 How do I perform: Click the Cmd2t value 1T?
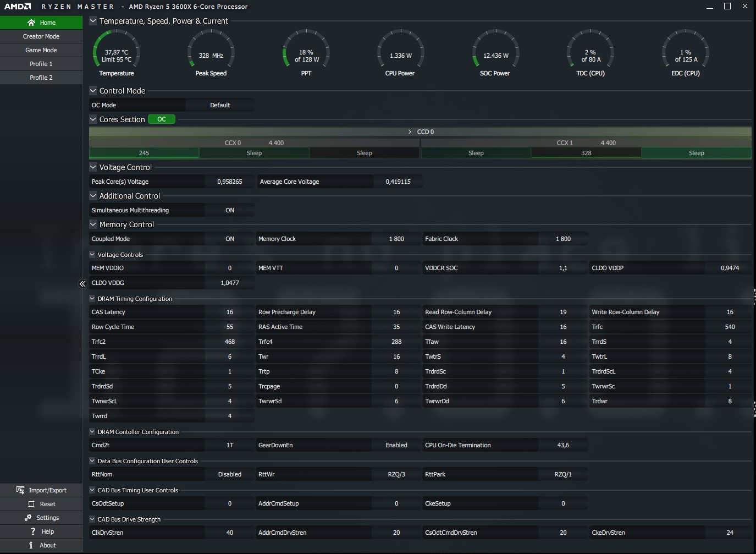230,445
